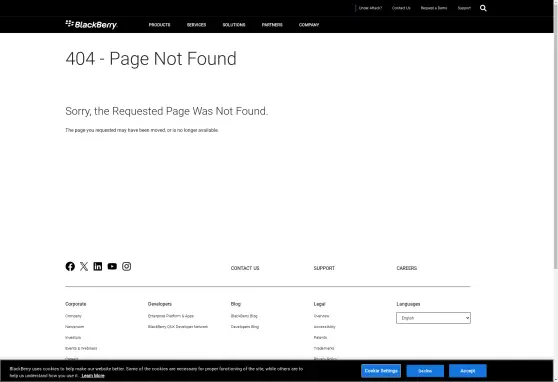The image size is (558, 382).
Task: Click the Blog footer heading
Action: tap(236, 304)
